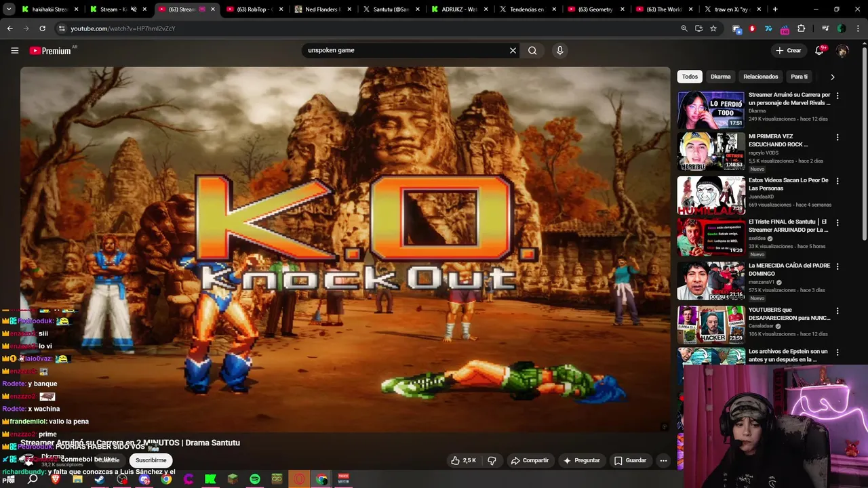The height and width of the screenshot is (488, 868).
Task: Open options for Los archivos de Epstein video
Action: [x=837, y=352]
